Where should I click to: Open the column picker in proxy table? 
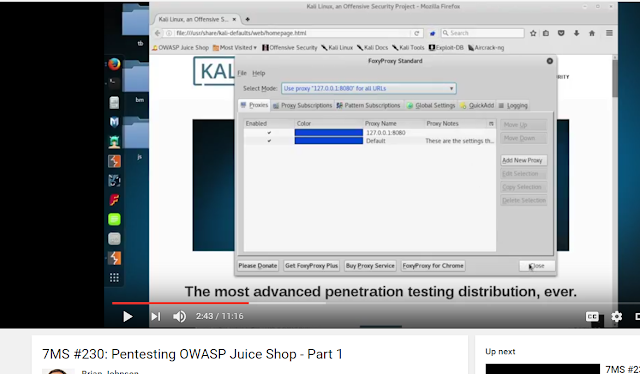coord(491,123)
